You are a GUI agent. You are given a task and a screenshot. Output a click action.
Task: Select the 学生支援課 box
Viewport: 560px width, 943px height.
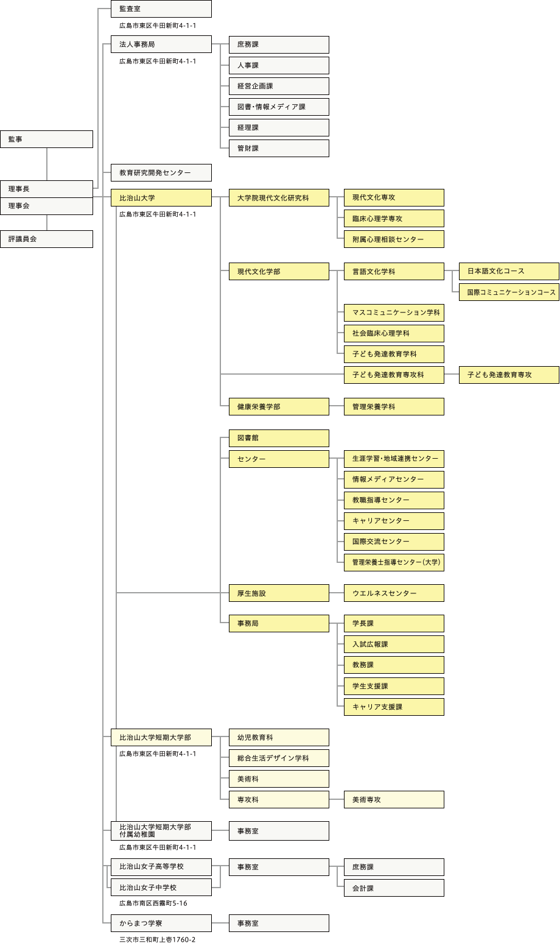pyautogui.click(x=394, y=686)
